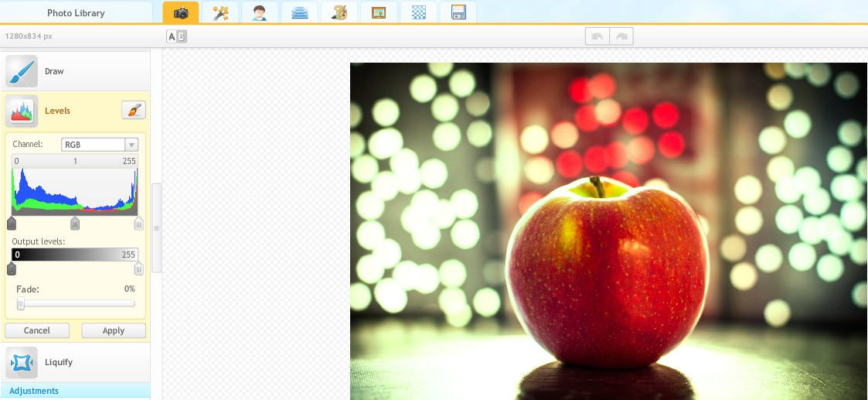Screen dimensions: 868x400
Task: Click the paintbrush button beside Levels
Action: [x=134, y=111]
